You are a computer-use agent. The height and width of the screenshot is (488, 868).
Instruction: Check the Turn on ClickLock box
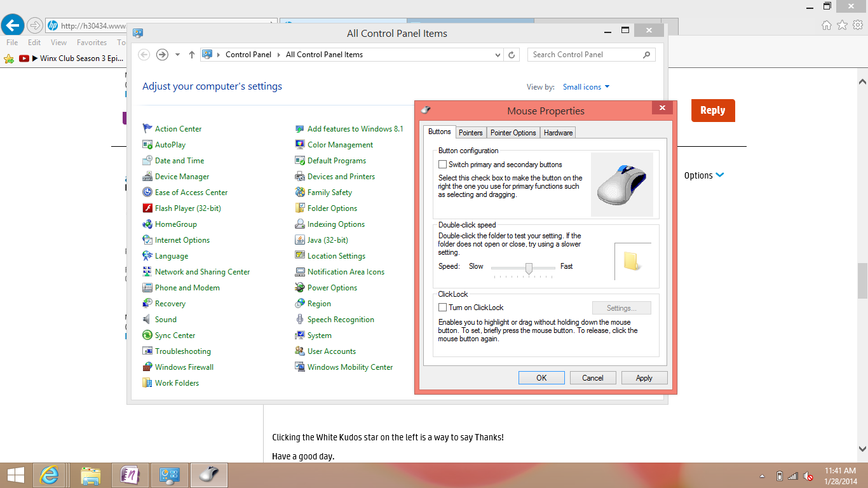[x=443, y=308]
